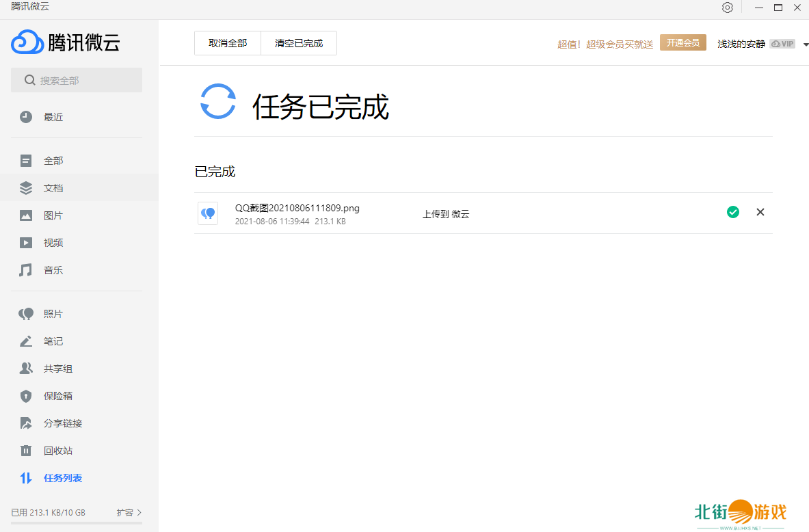Click the 音乐 note icon
The width and height of the screenshot is (809, 532).
26,270
